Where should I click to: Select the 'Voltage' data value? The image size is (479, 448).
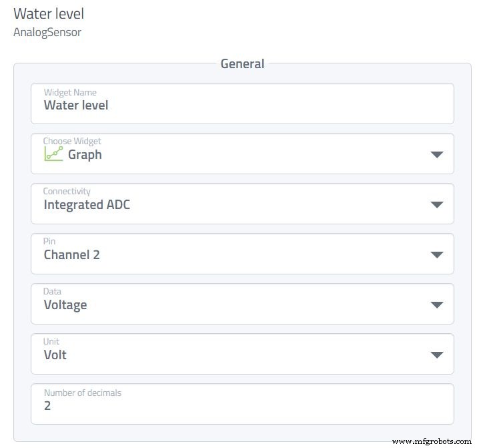(x=65, y=305)
